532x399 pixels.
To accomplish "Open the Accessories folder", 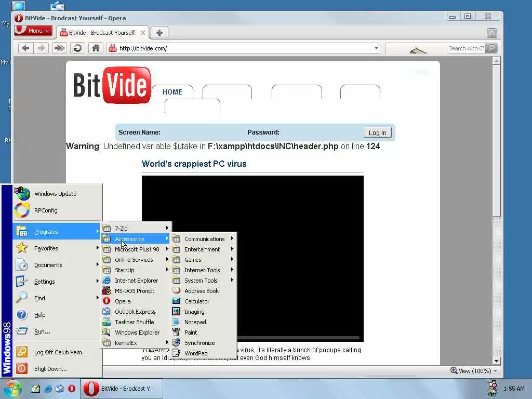I will tap(136, 239).
